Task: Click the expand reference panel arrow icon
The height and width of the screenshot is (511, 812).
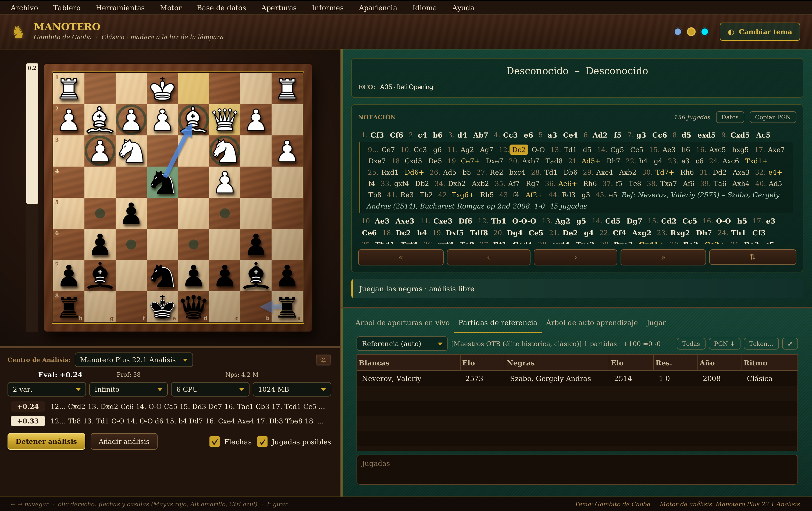Action: [x=790, y=344]
